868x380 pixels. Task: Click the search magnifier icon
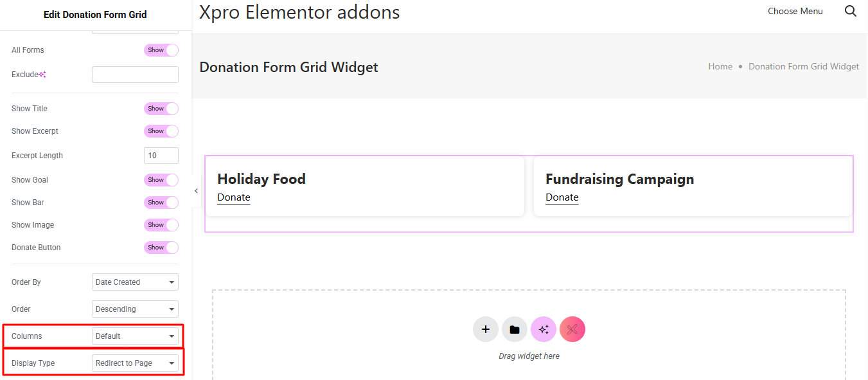[850, 11]
